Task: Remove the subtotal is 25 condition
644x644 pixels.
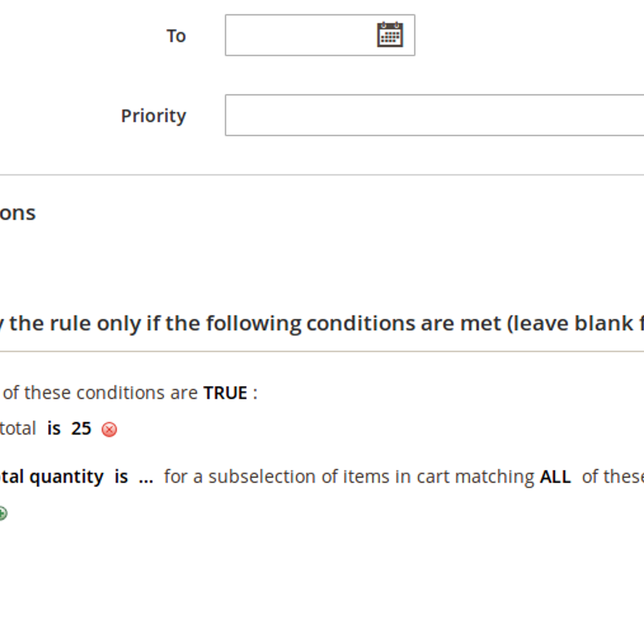Action: click(x=109, y=429)
